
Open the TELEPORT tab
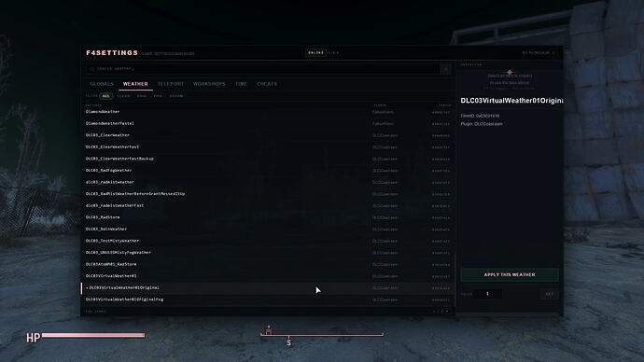[171, 84]
